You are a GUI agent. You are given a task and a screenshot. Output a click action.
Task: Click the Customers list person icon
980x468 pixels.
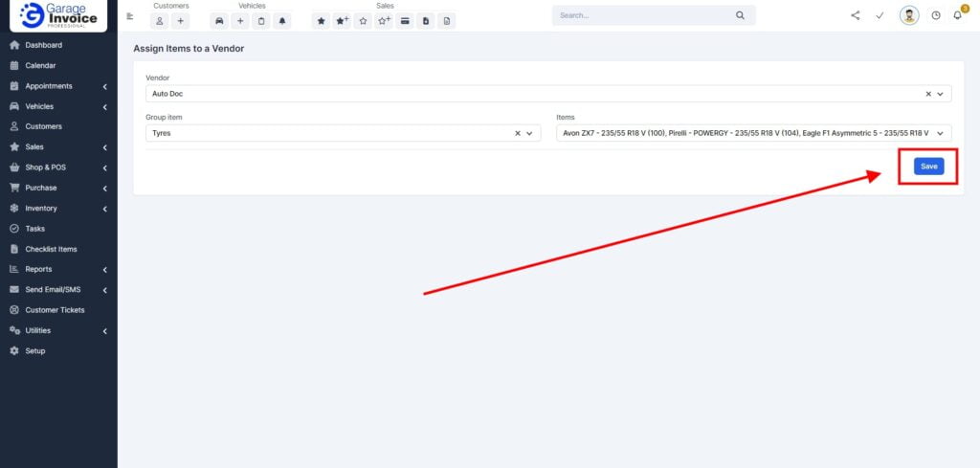(x=160, y=21)
